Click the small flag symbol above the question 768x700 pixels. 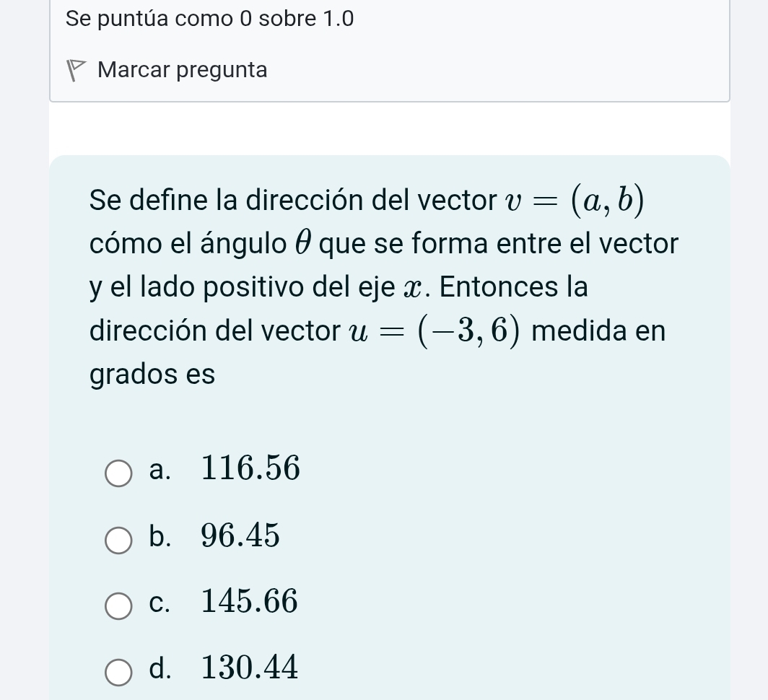(74, 69)
